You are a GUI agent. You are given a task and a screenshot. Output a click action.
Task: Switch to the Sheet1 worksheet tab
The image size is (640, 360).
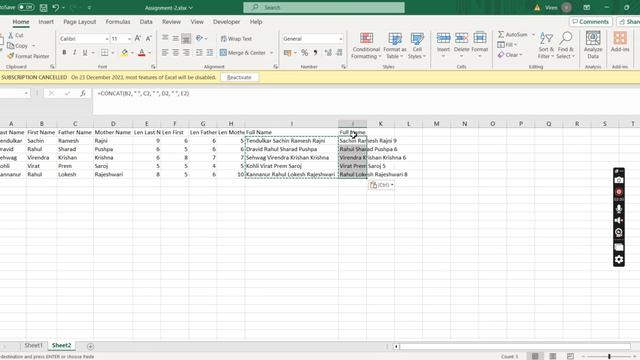(x=33, y=345)
